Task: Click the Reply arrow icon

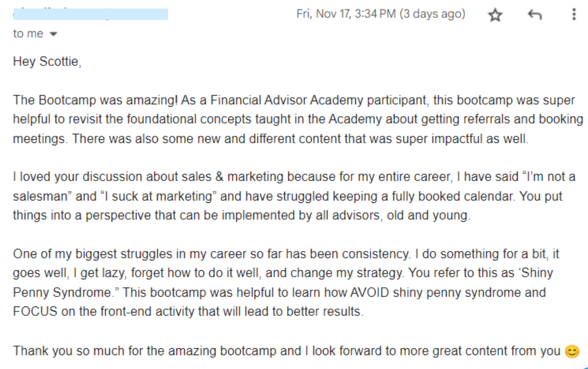Action: 534,15
